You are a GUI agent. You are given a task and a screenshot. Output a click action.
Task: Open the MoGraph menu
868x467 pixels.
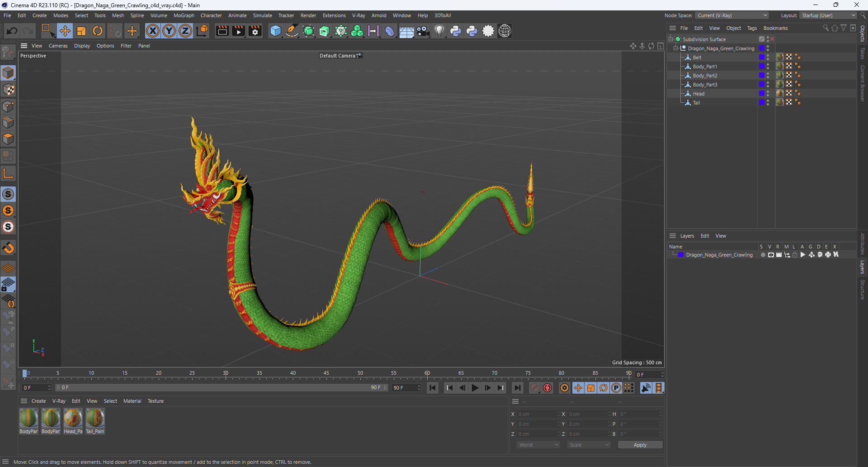click(x=184, y=15)
